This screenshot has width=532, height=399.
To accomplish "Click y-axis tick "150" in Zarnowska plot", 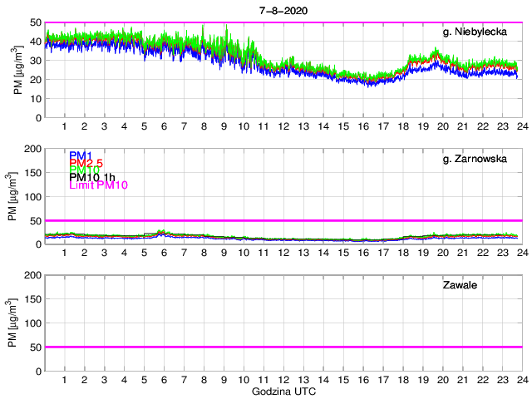I will pyautogui.click(x=33, y=173).
